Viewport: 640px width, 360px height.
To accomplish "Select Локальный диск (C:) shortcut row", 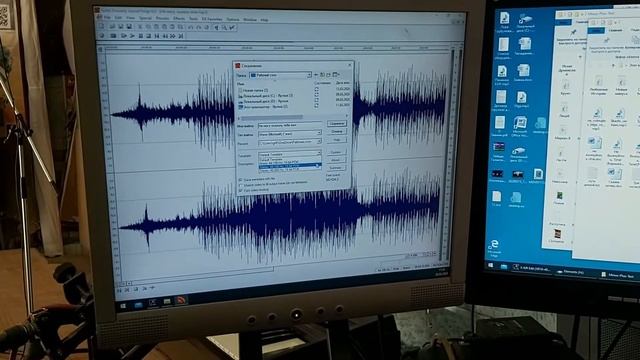I will point(266,96).
